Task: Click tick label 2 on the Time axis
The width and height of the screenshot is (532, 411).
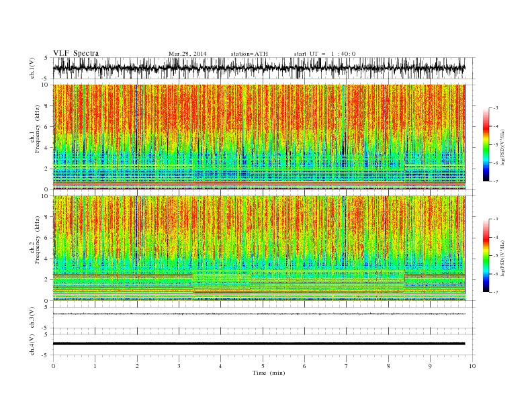Action: [x=137, y=366]
